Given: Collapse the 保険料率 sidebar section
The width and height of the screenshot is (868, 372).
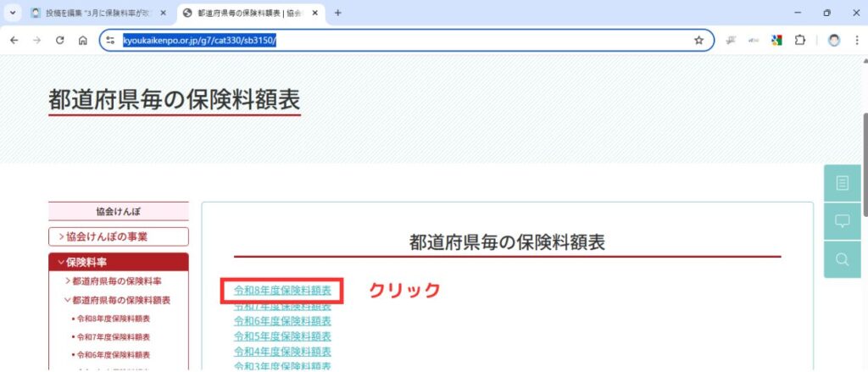Looking at the screenshot, I should 119,263.
